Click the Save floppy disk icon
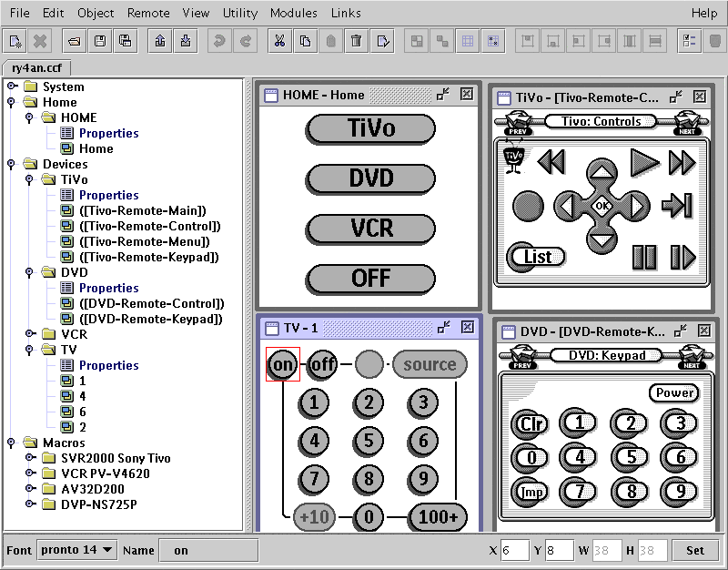The width and height of the screenshot is (728, 570). click(100, 41)
